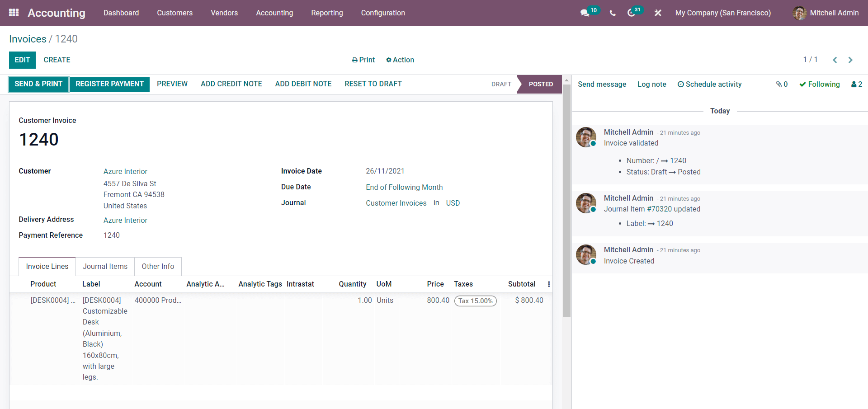Go to next record arrow

850,60
